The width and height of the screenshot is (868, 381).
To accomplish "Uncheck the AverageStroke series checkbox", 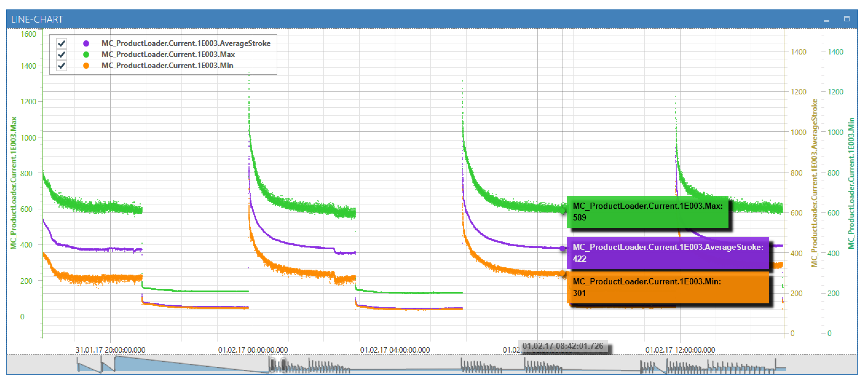I will coord(61,43).
